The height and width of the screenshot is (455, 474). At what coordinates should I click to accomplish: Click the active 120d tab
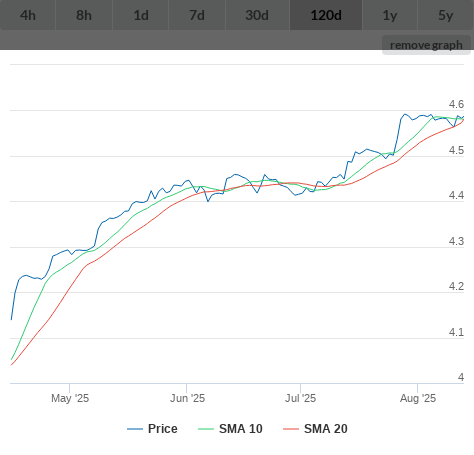(326, 15)
